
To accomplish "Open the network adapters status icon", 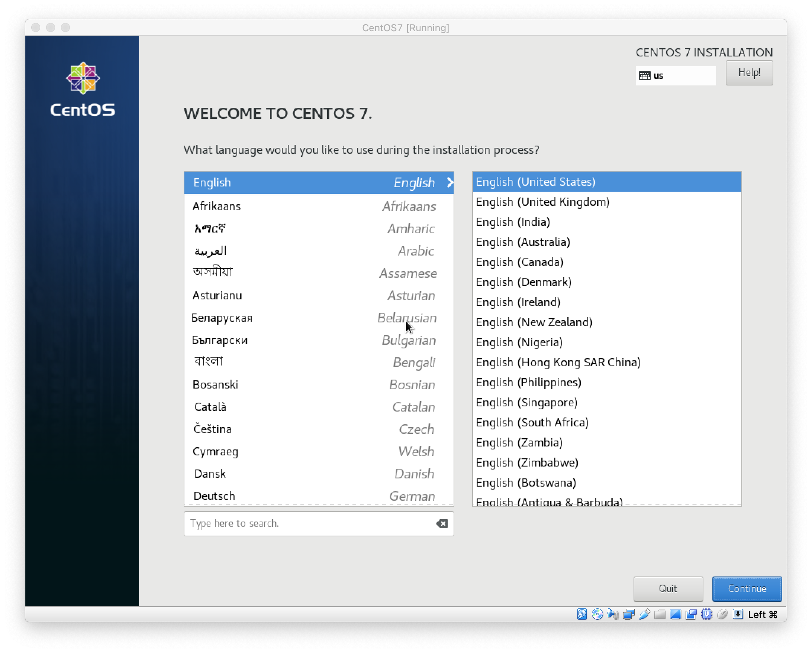I will 629,614.
